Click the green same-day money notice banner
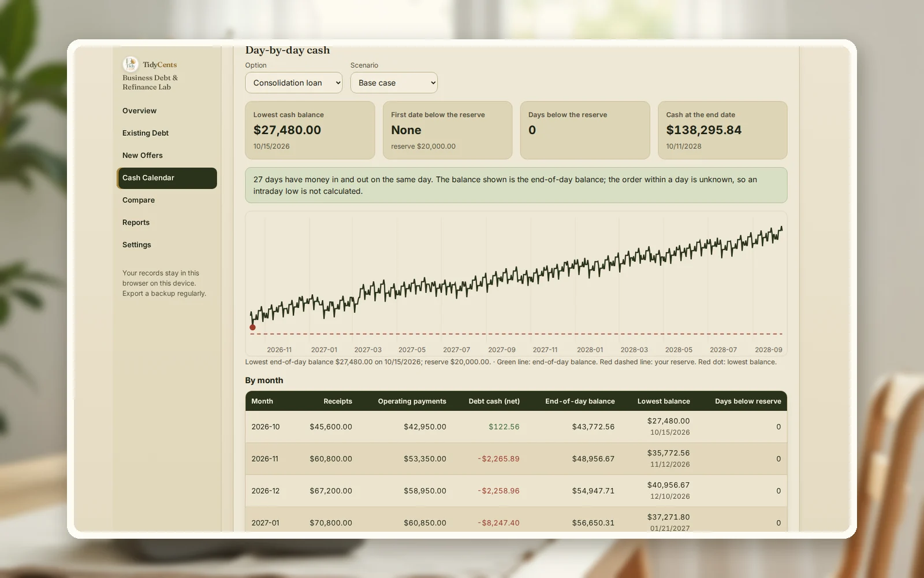Image resolution: width=924 pixels, height=578 pixels. [516, 186]
